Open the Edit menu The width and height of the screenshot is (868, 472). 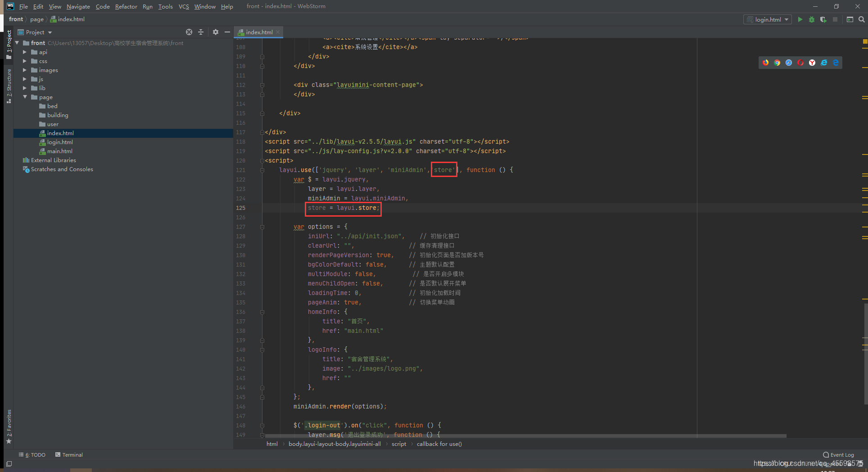[x=38, y=6]
